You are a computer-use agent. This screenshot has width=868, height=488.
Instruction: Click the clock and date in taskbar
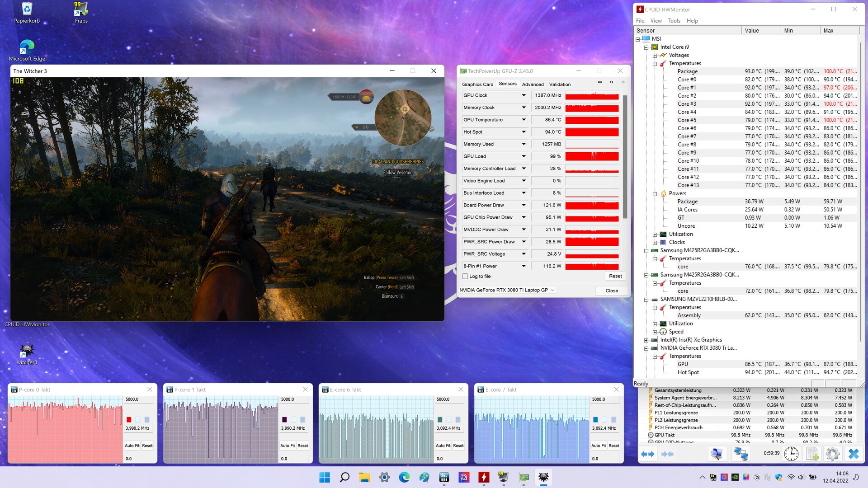[x=836, y=477]
